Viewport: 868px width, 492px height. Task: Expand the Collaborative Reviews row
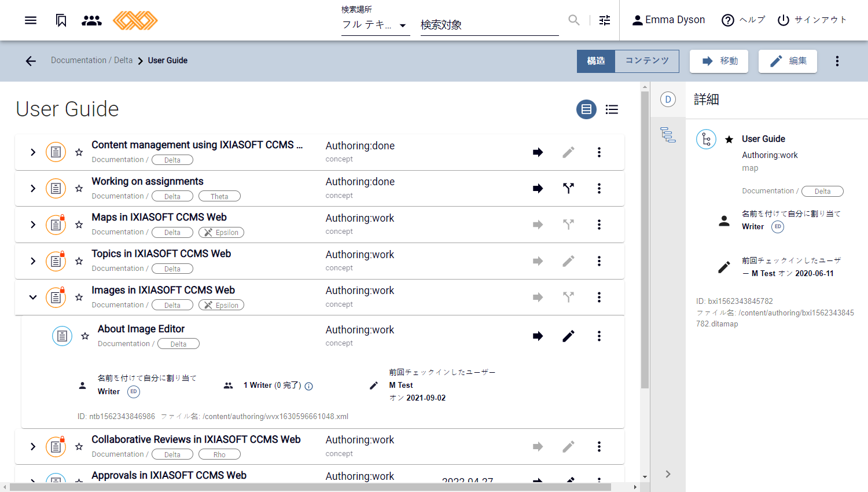tap(33, 446)
